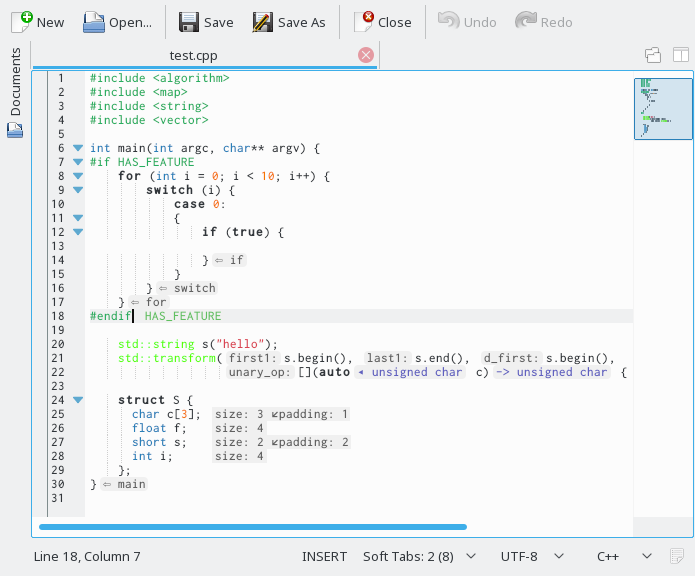The image size is (695, 576).
Task: Collapse the main function fold at line 6
Action: click(x=78, y=148)
